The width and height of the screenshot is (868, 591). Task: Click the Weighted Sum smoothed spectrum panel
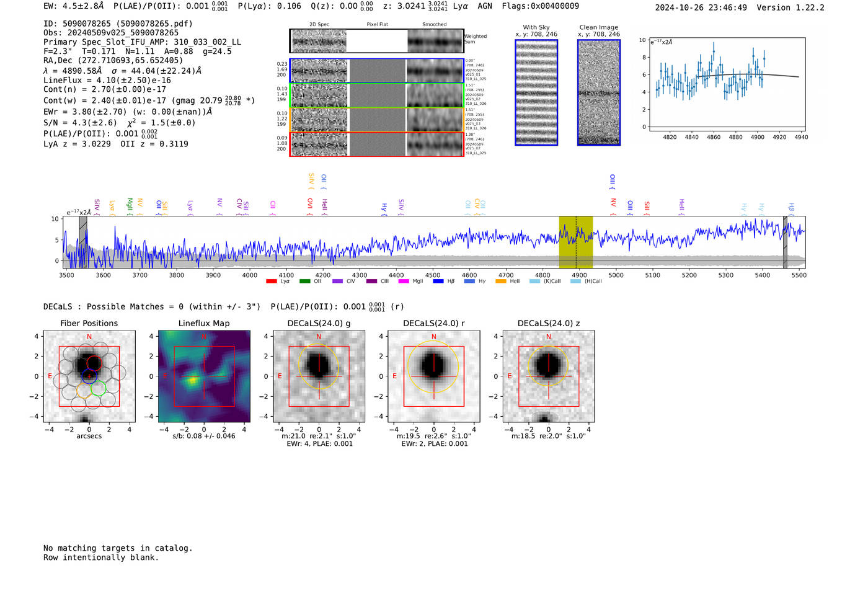(x=435, y=41)
